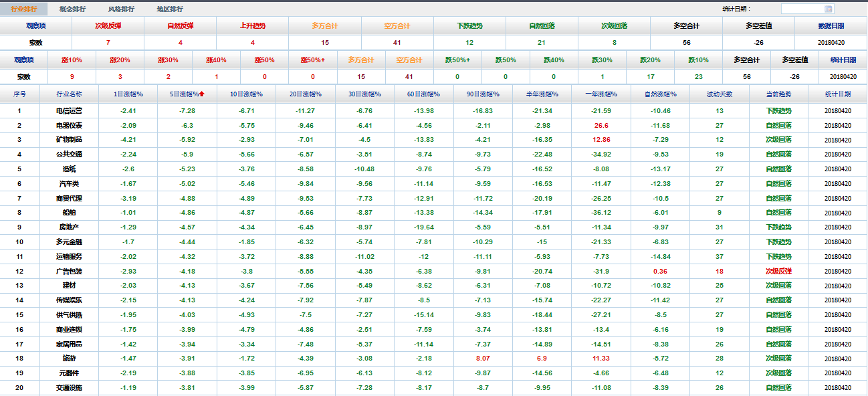Select the 电器仪表 industry name
Image resolution: width=868 pixels, height=396 pixels.
(x=69, y=126)
